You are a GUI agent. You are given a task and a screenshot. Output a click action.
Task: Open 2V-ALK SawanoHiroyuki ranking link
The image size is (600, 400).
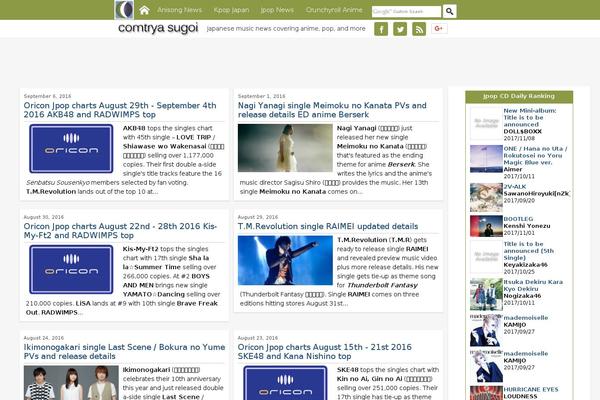tap(515, 186)
